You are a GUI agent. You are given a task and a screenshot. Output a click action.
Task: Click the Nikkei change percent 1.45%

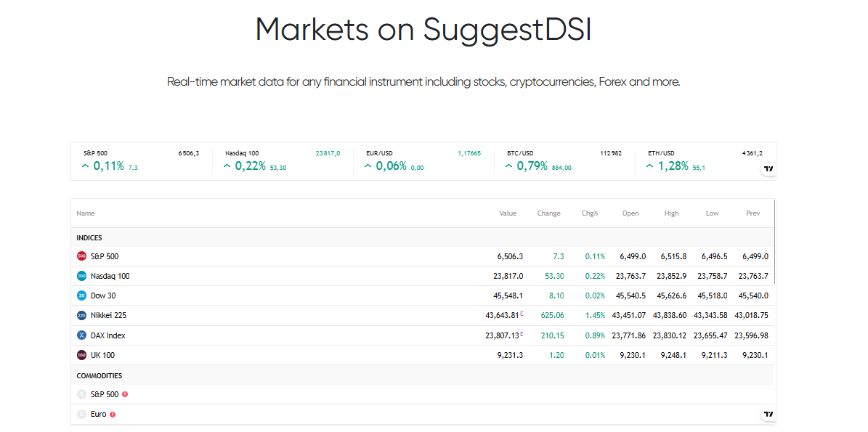595,315
